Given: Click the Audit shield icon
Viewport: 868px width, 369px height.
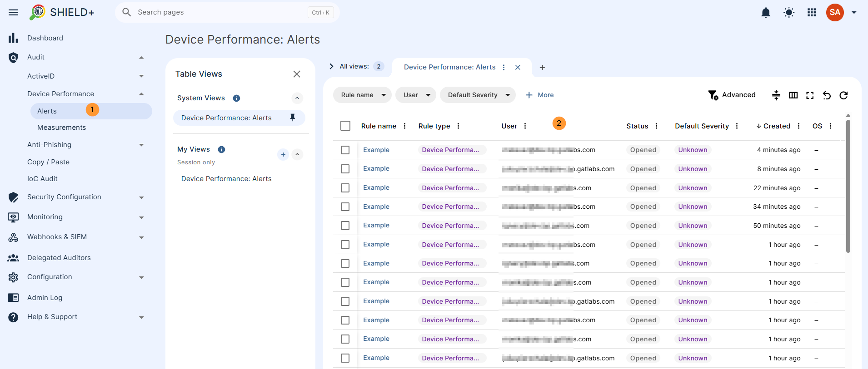Looking at the screenshot, I should (x=13, y=58).
